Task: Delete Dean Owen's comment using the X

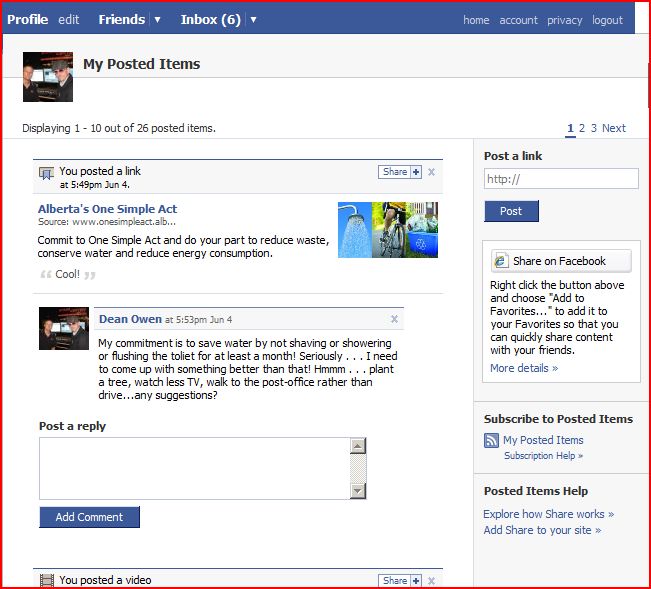Action: point(394,319)
